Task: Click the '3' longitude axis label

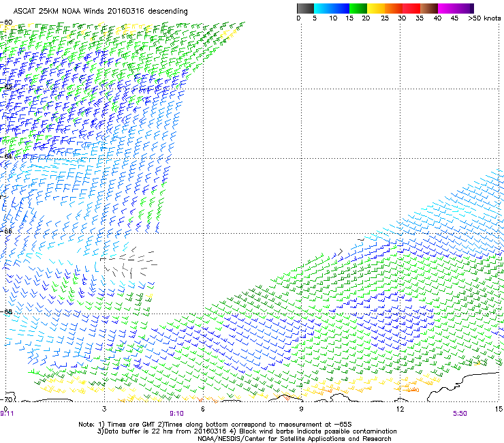Action: (x=104, y=409)
